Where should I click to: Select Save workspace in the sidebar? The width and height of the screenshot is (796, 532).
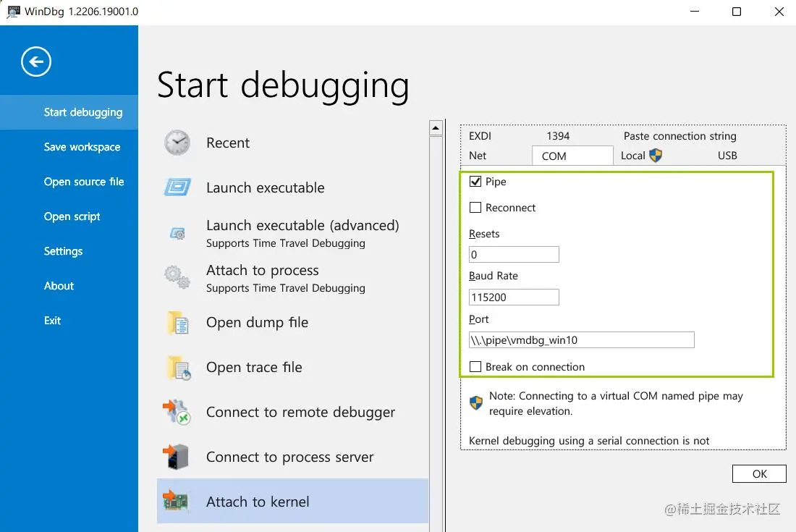pyautogui.click(x=69, y=147)
